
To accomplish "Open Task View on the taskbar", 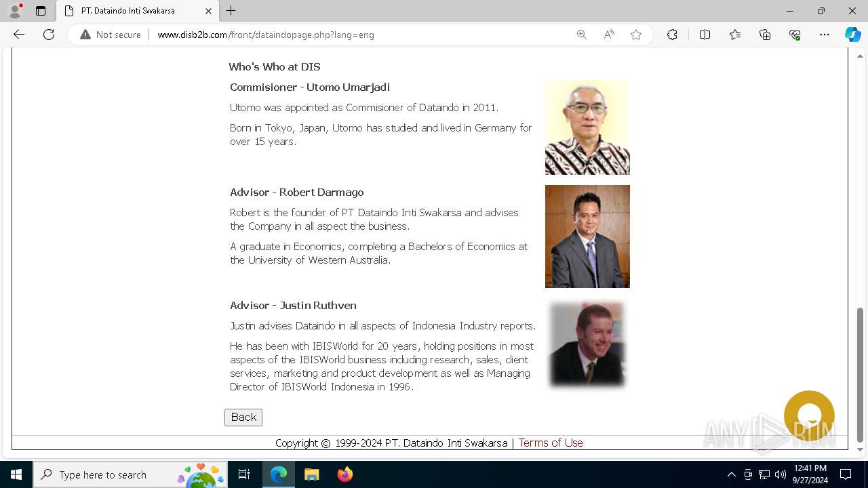I will 244,474.
